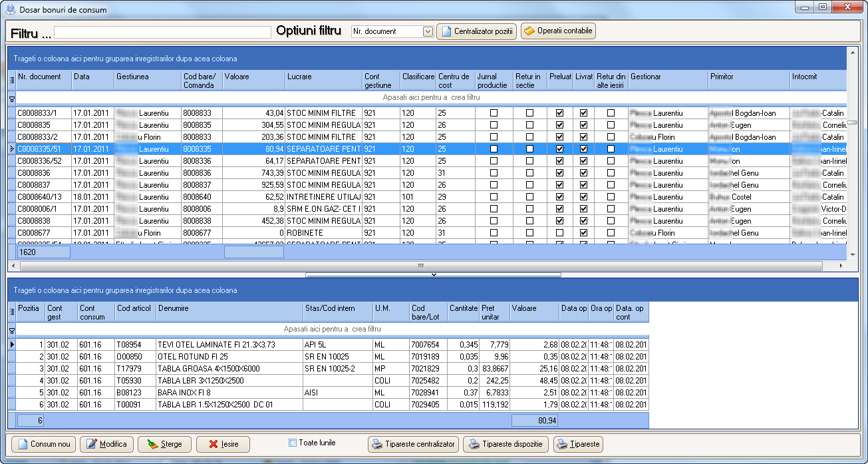The image size is (868, 464).
Task: Click the Gestiunea column header
Action: coord(148,81)
